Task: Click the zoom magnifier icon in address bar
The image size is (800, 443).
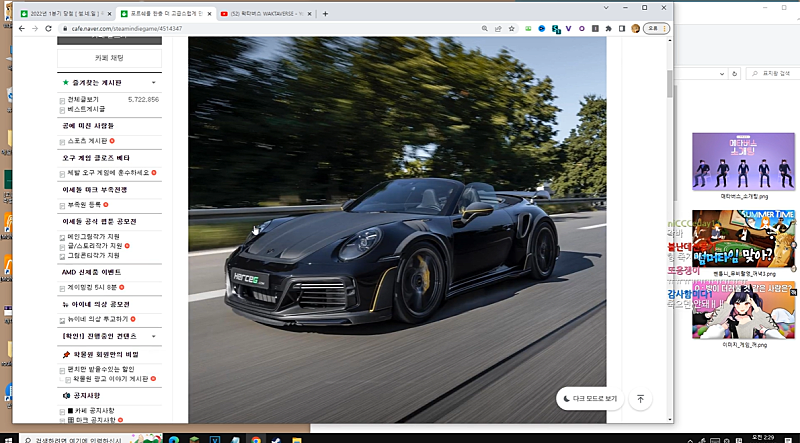Action: 485,29
